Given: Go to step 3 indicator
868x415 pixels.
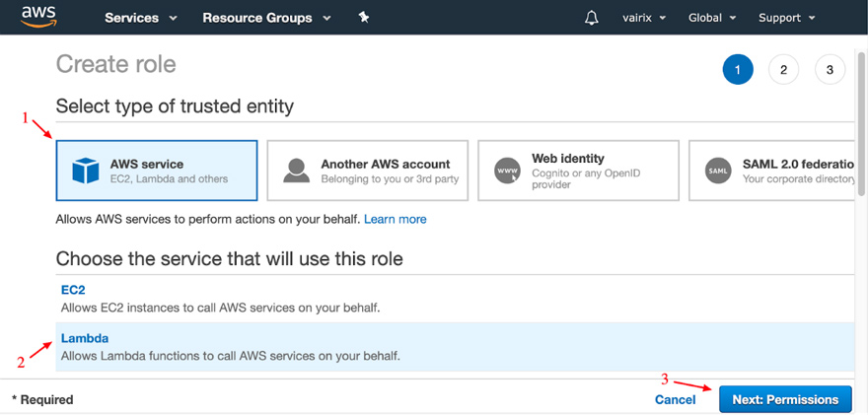Looking at the screenshot, I should tap(830, 70).
